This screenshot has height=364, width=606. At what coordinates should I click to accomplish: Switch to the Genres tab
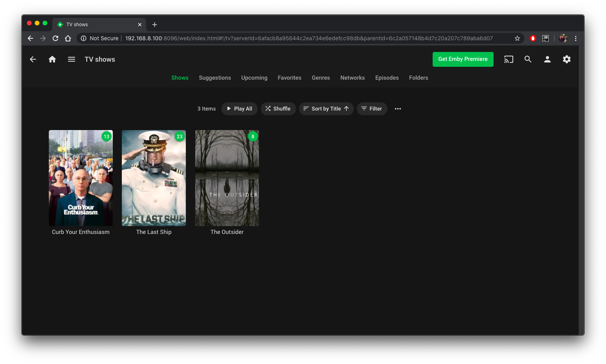(x=321, y=78)
